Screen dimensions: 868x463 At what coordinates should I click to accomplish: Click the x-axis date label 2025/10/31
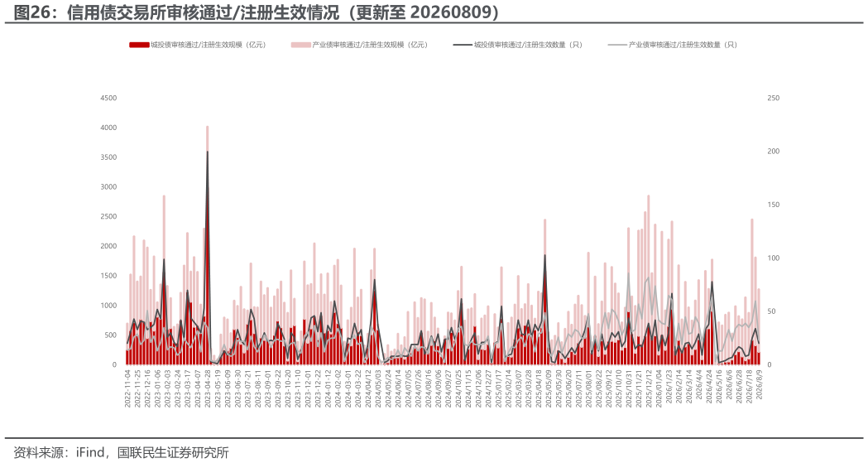628,388
